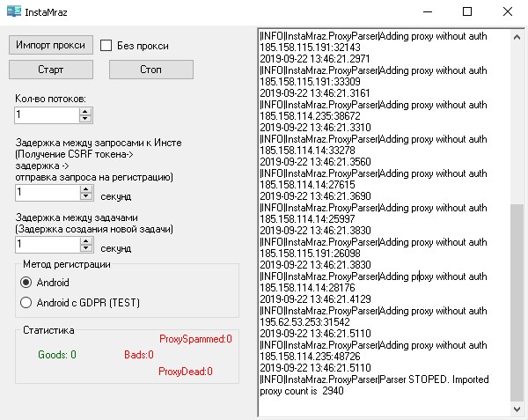Select the Android registration method
Screen dimensions: 528x420
point(26,283)
